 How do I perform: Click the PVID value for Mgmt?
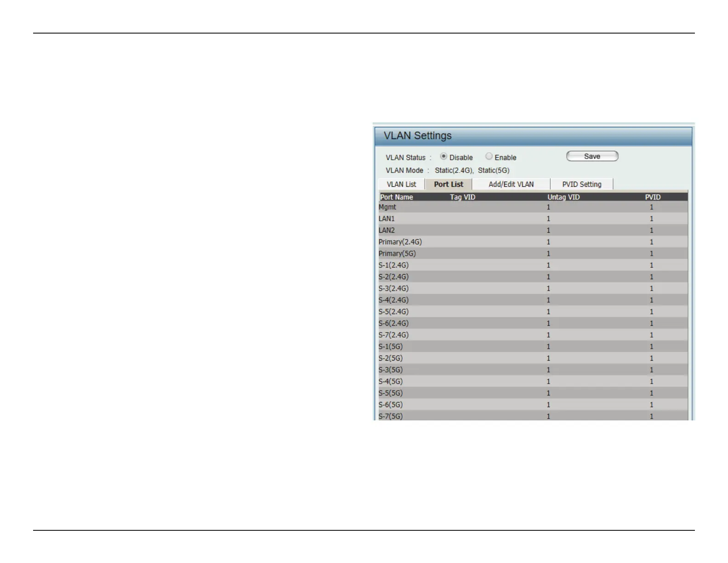(651, 207)
